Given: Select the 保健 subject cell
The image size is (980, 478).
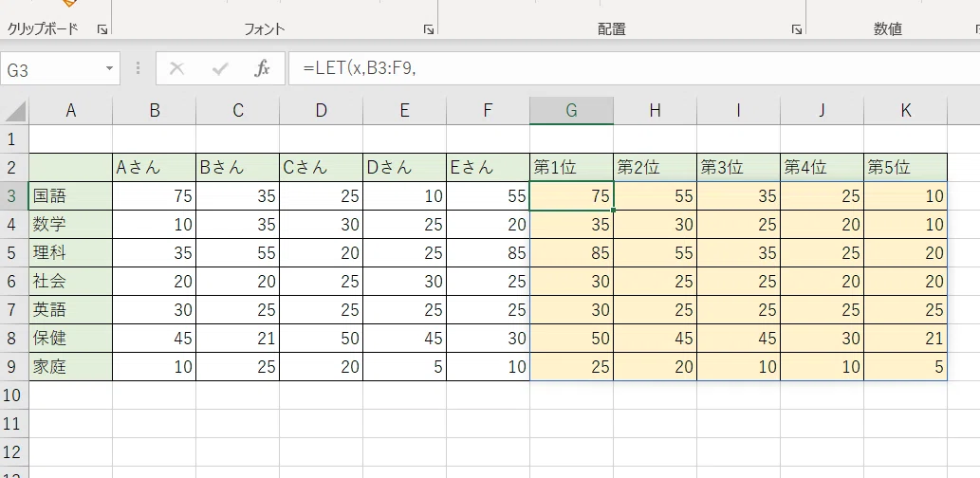Looking at the screenshot, I should (x=70, y=338).
